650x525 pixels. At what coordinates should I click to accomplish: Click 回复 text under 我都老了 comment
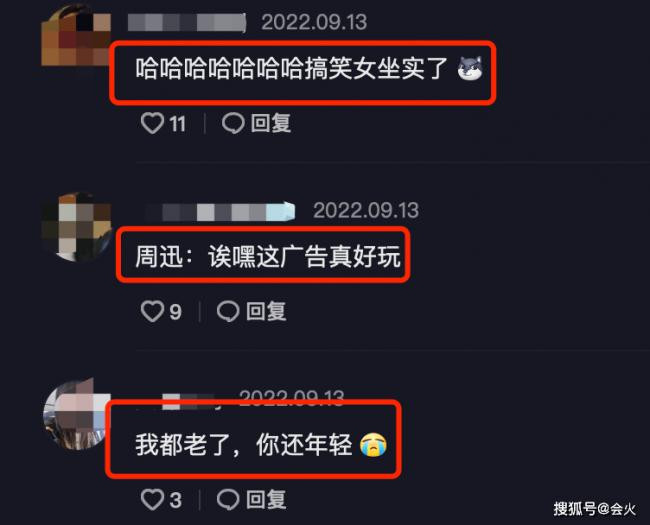coord(266,499)
